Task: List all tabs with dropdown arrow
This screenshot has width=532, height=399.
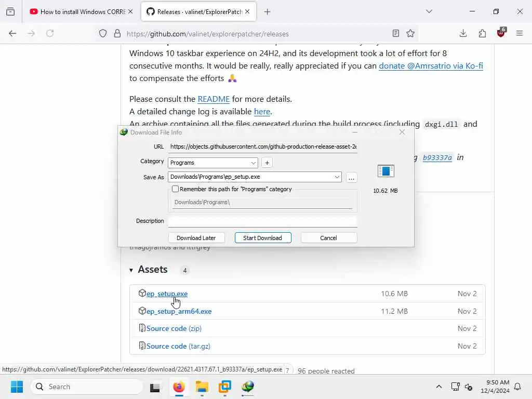Action: point(429,11)
